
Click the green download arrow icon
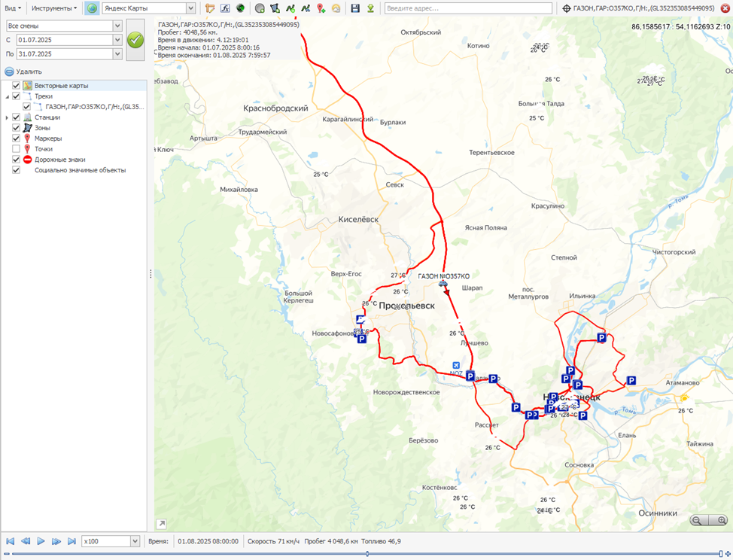pyautogui.click(x=370, y=8)
